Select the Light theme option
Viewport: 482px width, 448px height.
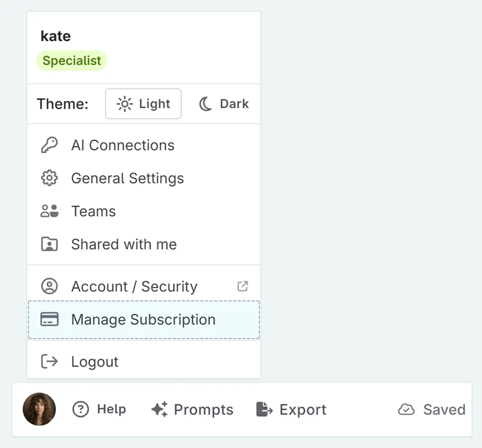tap(143, 103)
